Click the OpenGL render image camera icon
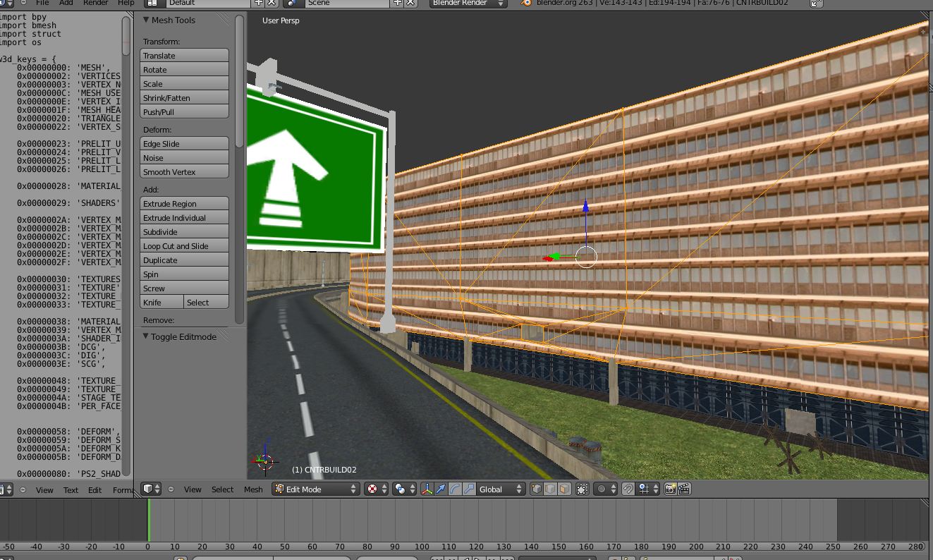This screenshot has width=933, height=560. coord(671,489)
